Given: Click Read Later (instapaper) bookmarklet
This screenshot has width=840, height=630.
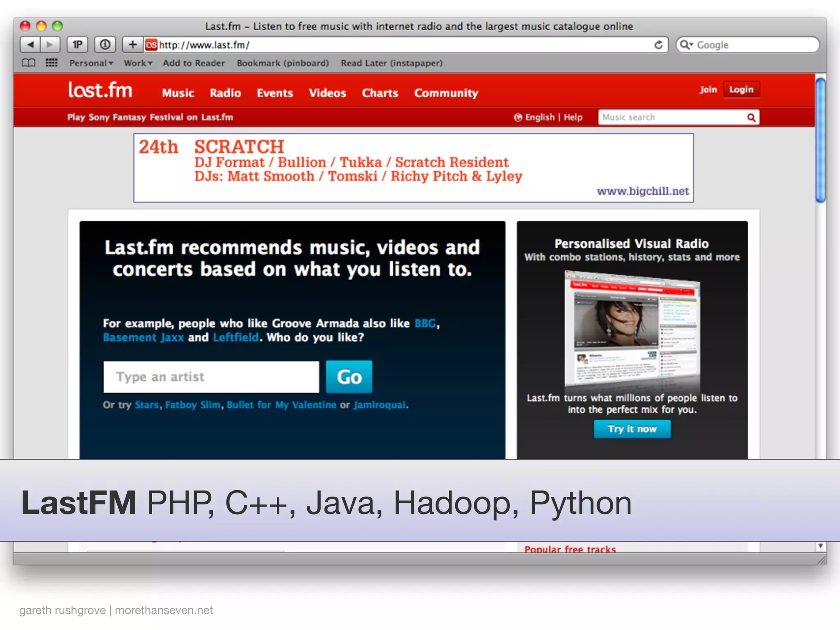Looking at the screenshot, I should 392,63.
